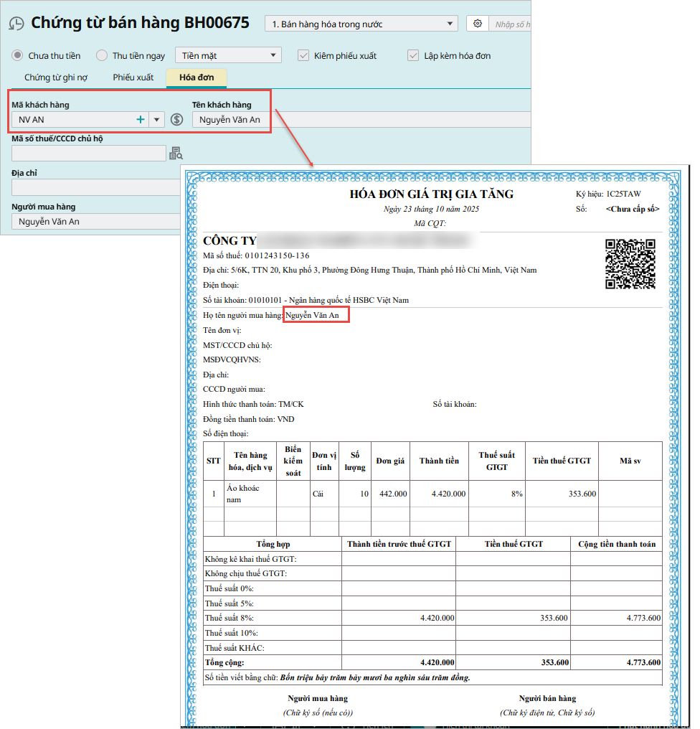Click the 'Người mua hàng' input field
Screen dimensions: 700x729
tap(95, 222)
